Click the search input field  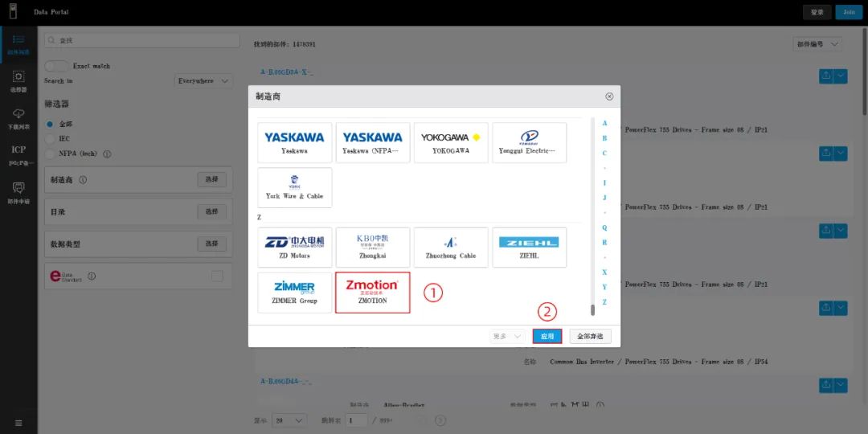coord(142,40)
